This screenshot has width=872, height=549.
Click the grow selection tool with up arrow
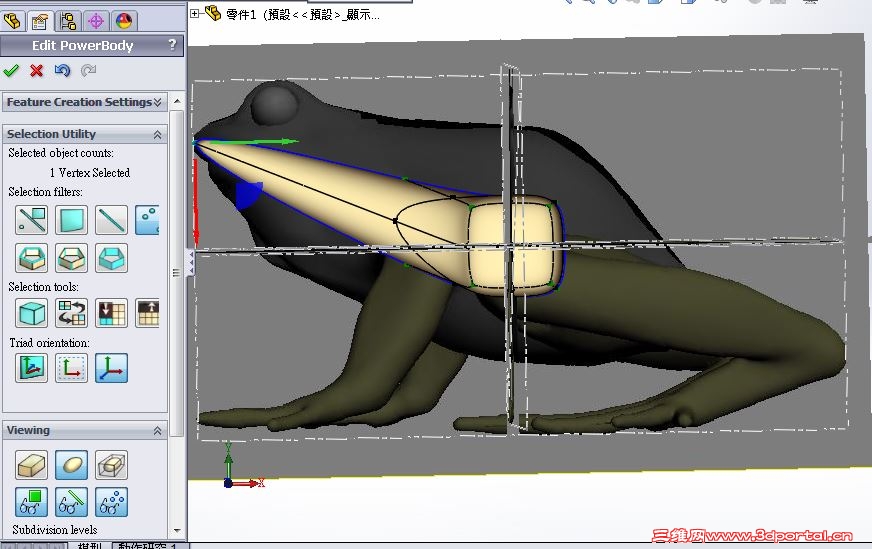pos(147,313)
